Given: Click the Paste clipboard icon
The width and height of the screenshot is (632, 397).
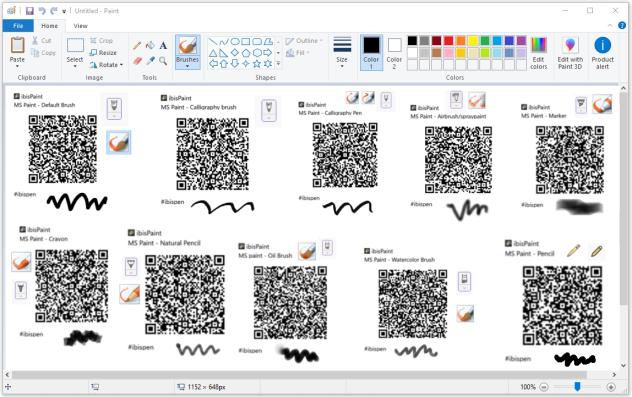Looking at the screenshot, I should pos(17,45).
